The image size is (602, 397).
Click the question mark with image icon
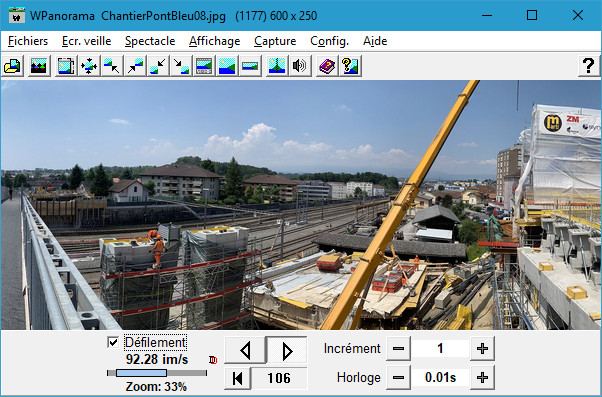click(350, 66)
